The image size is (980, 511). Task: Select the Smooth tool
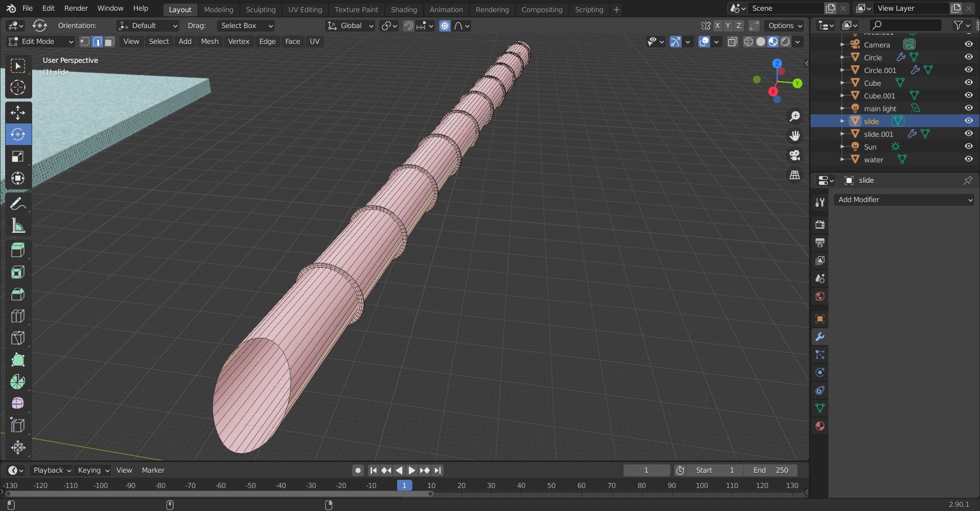point(18,403)
